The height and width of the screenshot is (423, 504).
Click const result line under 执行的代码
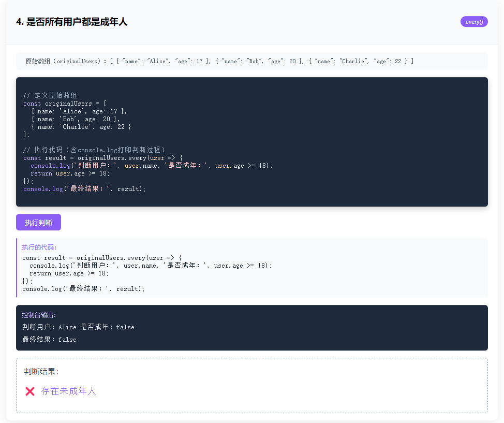point(102,258)
